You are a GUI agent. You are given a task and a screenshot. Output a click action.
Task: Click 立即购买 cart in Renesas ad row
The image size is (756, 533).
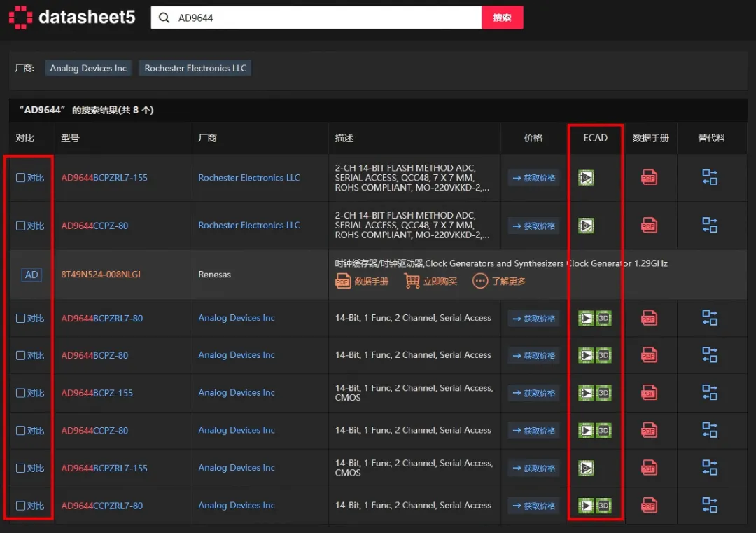tap(430, 282)
